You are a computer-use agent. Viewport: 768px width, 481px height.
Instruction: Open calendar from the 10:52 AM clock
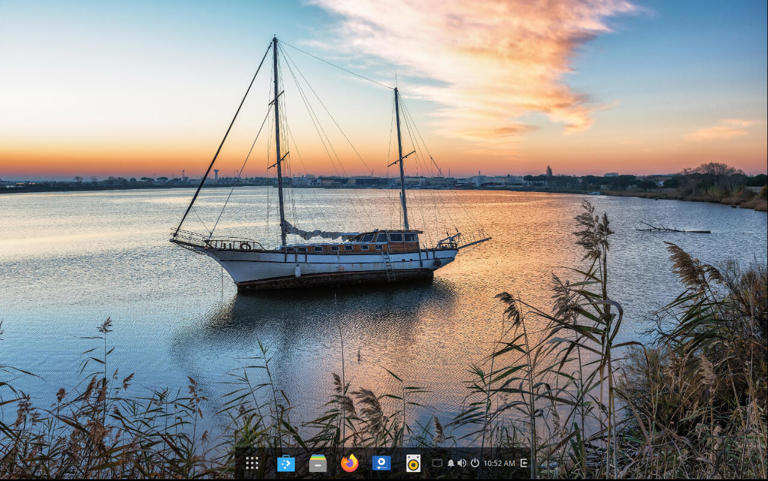(499, 463)
